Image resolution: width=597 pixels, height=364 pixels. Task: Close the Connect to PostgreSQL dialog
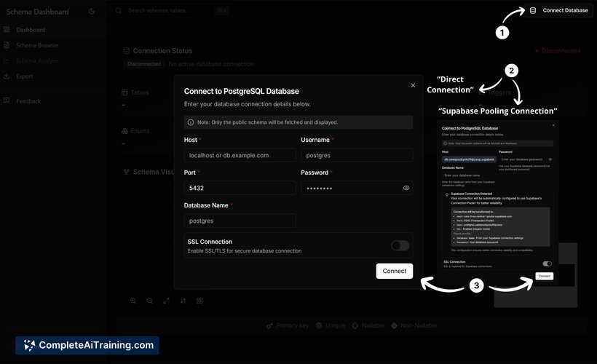(x=413, y=85)
